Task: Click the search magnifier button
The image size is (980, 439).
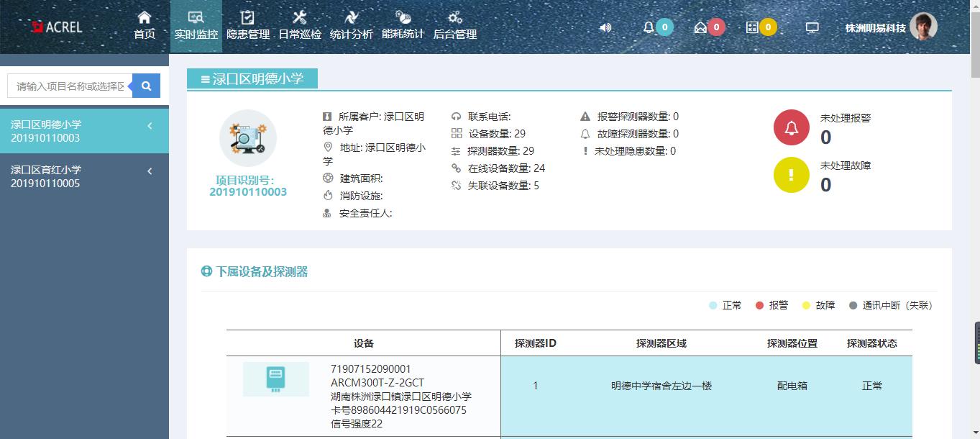Action: click(145, 85)
